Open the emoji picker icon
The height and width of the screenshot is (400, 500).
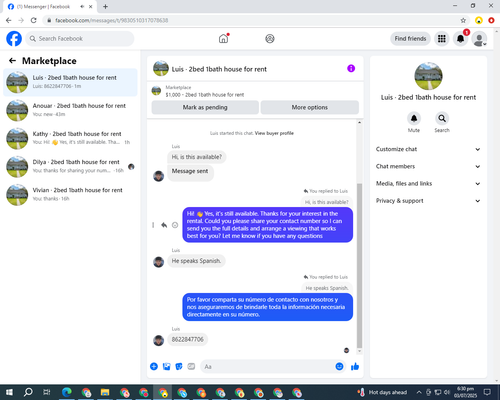(339, 366)
